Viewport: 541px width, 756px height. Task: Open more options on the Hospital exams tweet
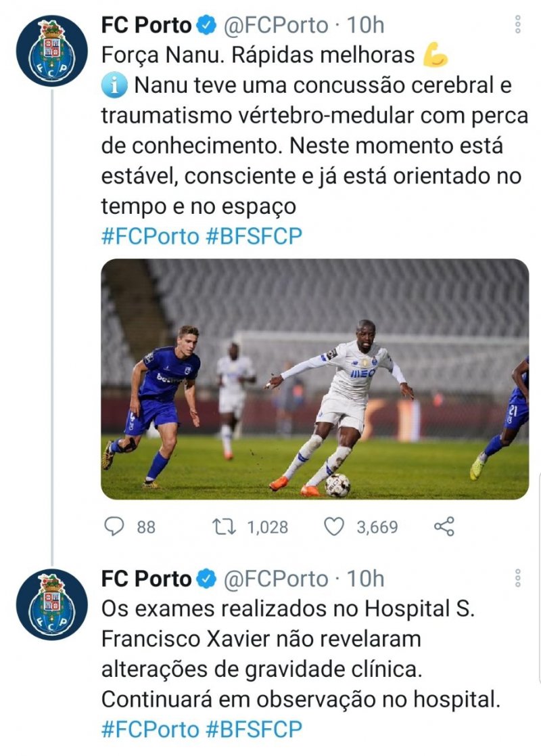pos(517,578)
